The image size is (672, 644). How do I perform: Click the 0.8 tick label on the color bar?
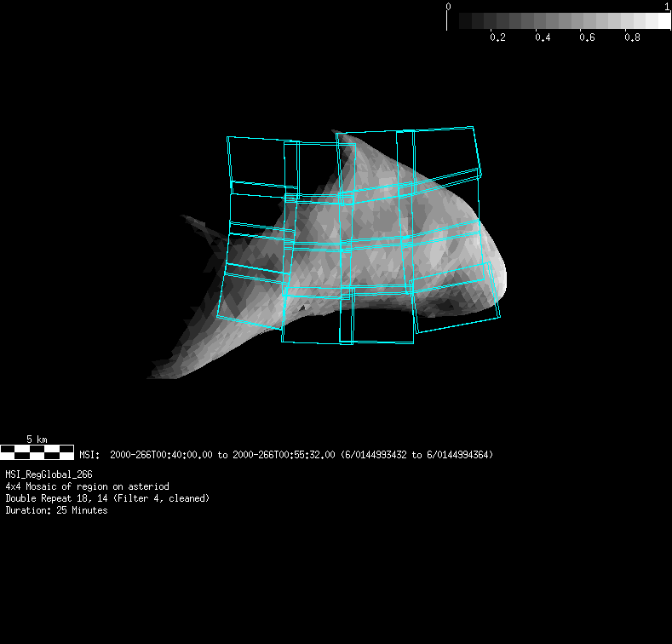pyautogui.click(x=631, y=38)
